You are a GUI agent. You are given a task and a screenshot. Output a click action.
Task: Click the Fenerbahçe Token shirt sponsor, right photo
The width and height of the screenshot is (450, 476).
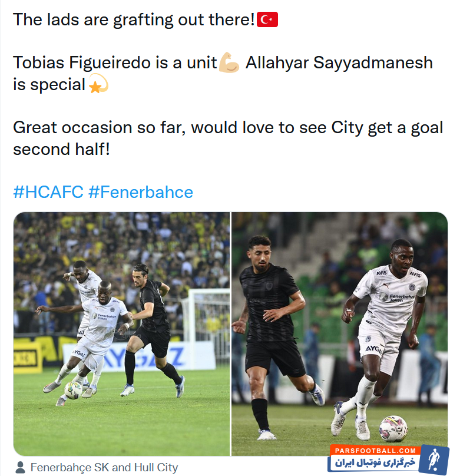tap(401, 297)
